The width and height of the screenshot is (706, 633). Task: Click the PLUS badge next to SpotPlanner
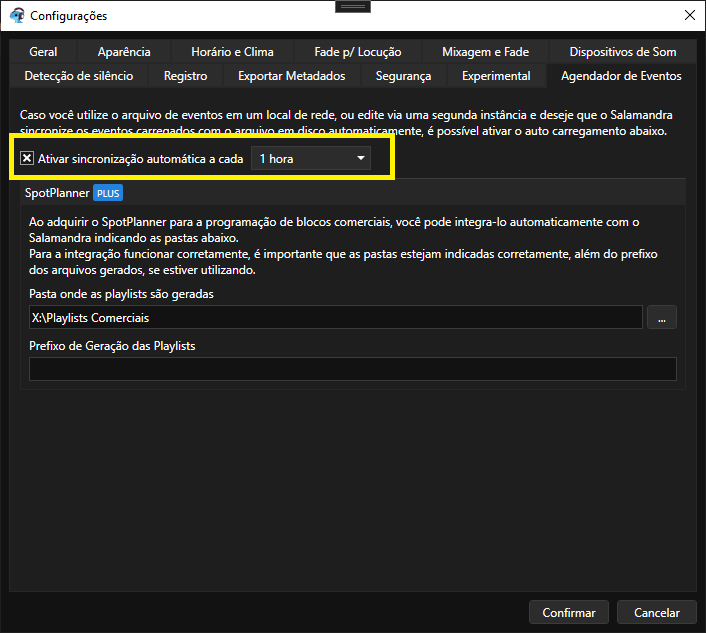pyautogui.click(x=108, y=193)
